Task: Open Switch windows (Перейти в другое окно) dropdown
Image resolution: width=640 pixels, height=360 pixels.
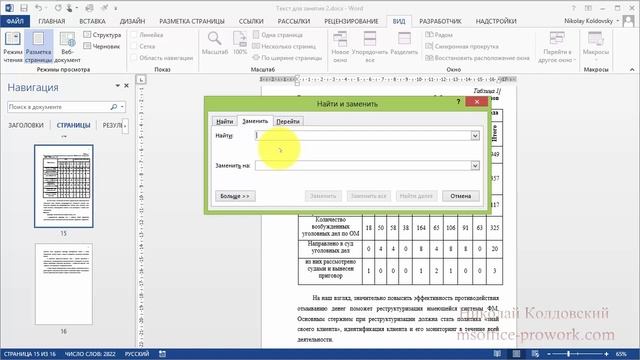Action: click(x=557, y=47)
